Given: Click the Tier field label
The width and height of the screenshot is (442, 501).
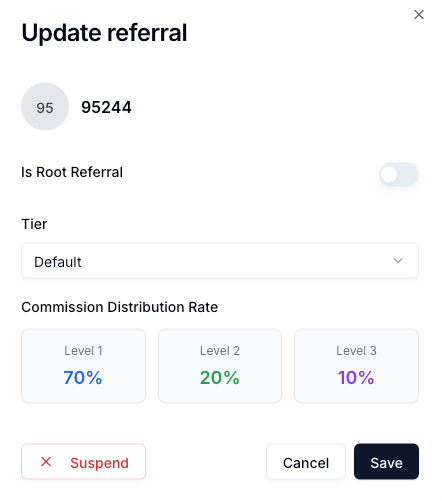Looking at the screenshot, I should coord(34,224).
